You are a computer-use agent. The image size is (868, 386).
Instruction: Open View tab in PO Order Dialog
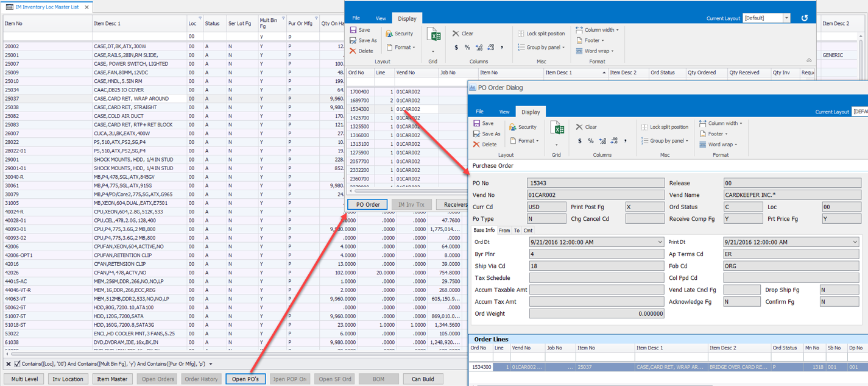pos(504,112)
